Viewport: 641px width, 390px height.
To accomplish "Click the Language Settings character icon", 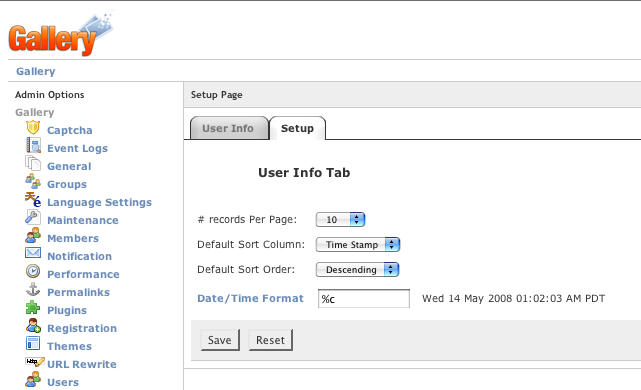I will 33,199.
